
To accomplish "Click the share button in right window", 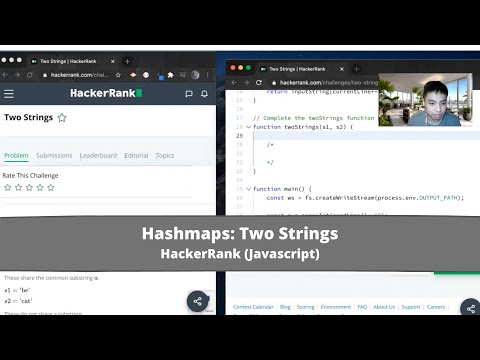I will (471, 309).
